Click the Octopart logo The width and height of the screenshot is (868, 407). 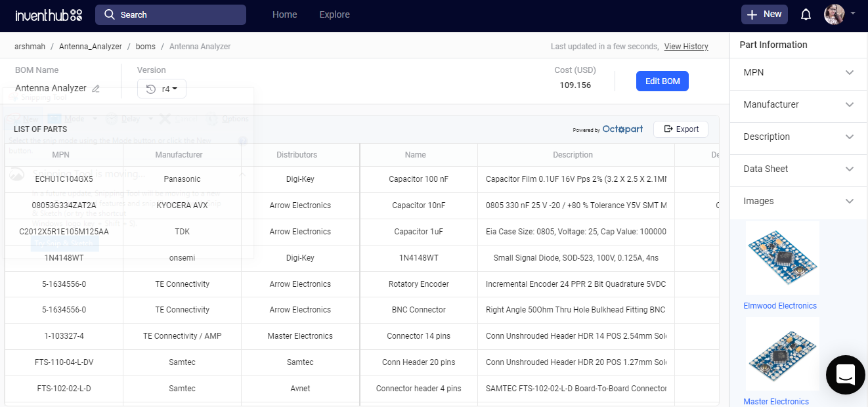(x=622, y=129)
